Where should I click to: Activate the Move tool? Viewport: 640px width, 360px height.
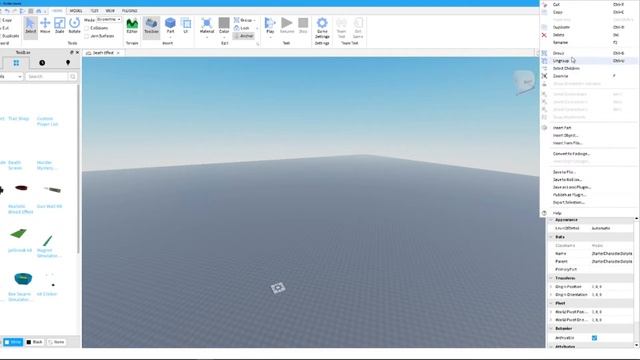click(45, 26)
